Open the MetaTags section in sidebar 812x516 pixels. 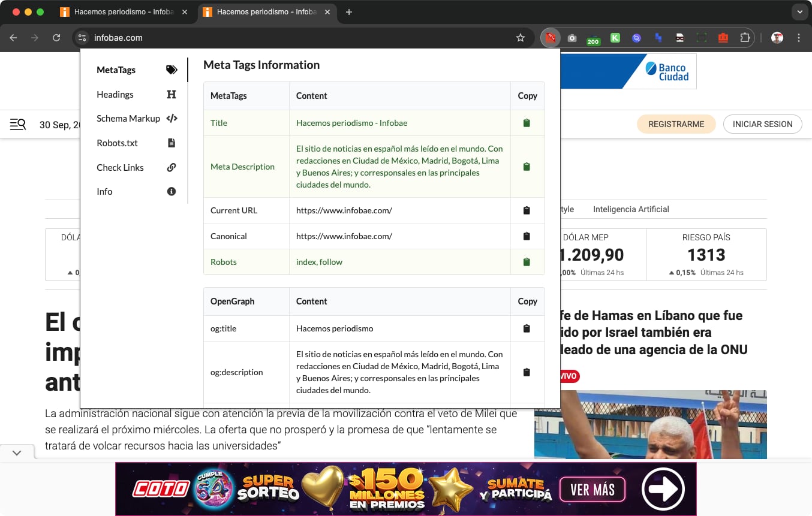[x=137, y=70]
